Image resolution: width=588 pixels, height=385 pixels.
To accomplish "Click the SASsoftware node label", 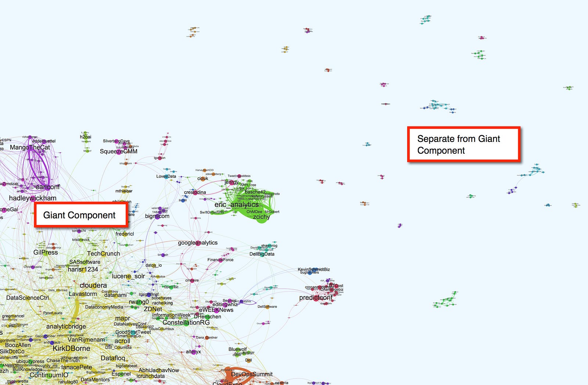I will (85, 262).
